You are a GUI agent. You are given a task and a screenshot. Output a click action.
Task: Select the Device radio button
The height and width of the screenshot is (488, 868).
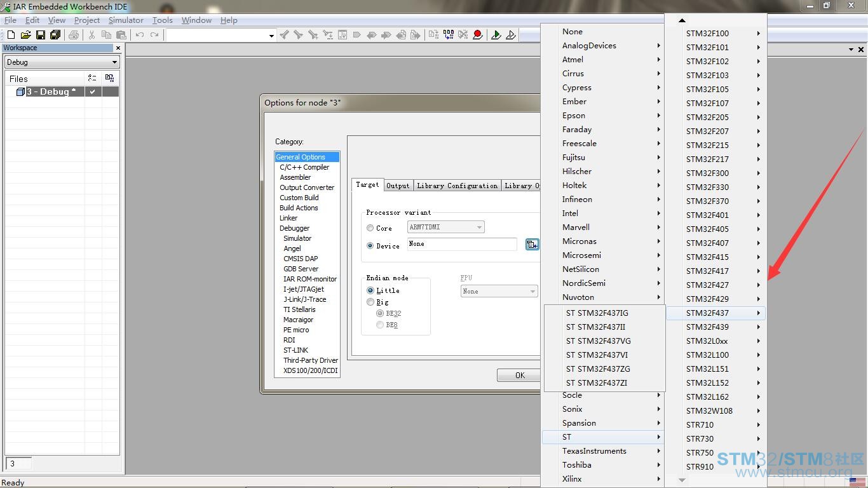pyautogui.click(x=370, y=245)
